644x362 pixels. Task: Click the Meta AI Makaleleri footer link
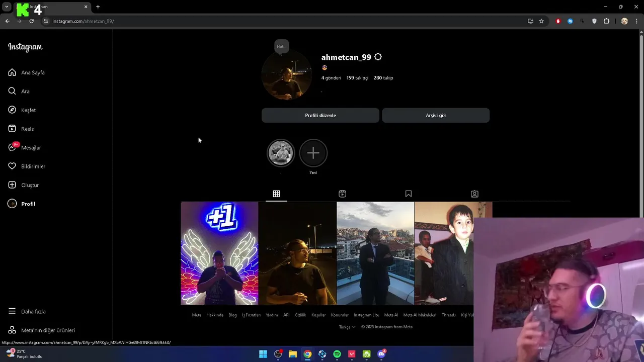420,315
